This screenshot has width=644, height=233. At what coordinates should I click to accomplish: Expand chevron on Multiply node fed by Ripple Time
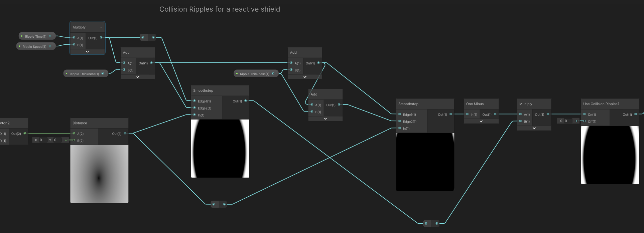(87, 52)
